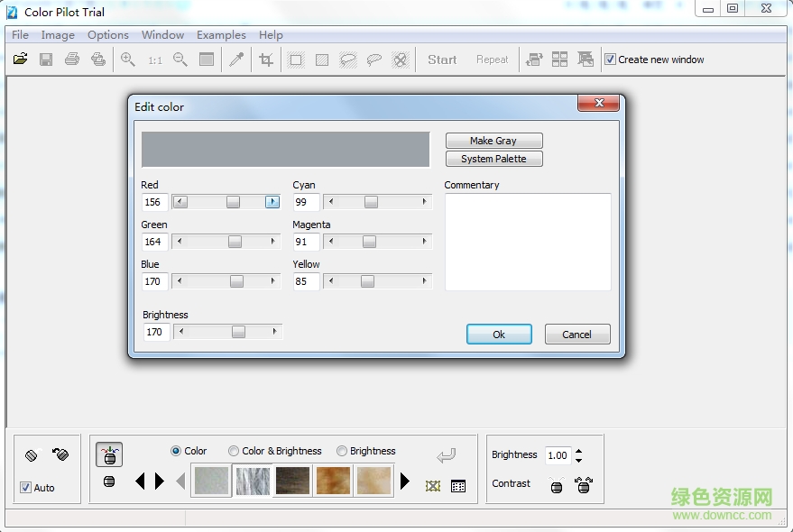Click the Brightness value up spinner arrow
Screen dimensions: 793x532
tap(578, 451)
